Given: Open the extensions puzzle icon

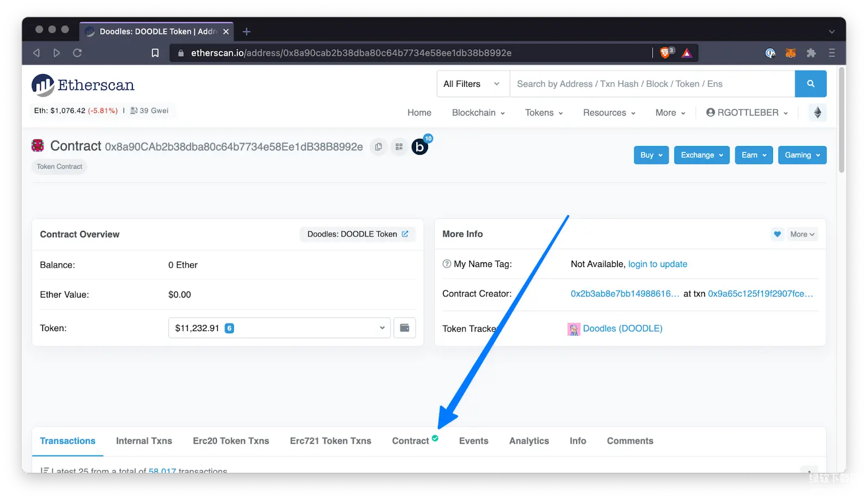Looking at the screenshot, I should pyautogui.click(x=811, y=53).
